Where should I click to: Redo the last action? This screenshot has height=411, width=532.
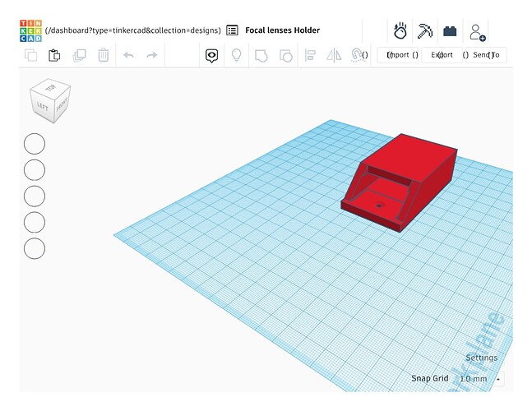(152, 55)
